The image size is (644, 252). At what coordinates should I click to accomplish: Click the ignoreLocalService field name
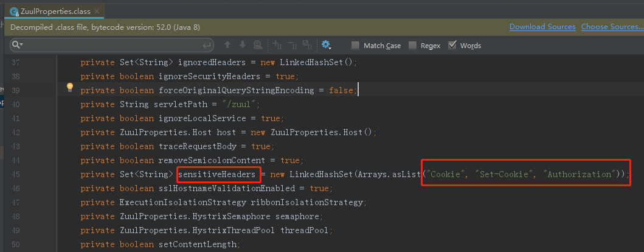(202, 119)
